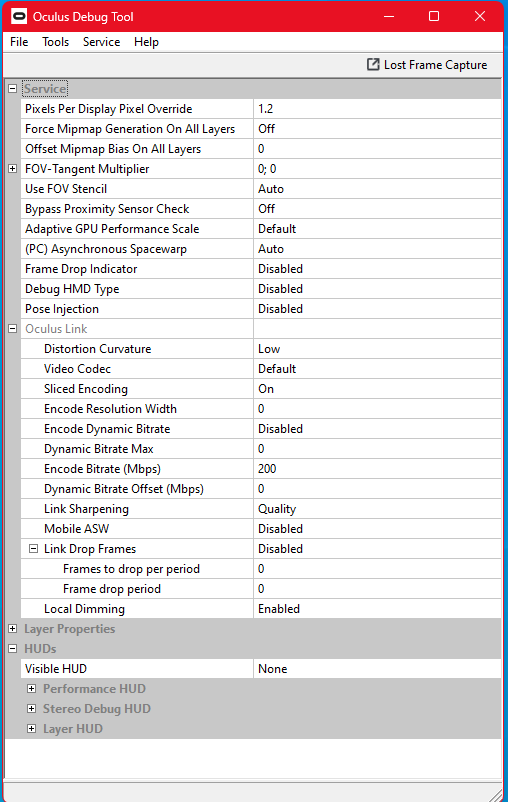Open Lost Frame Capture

[x=427, y=65]
